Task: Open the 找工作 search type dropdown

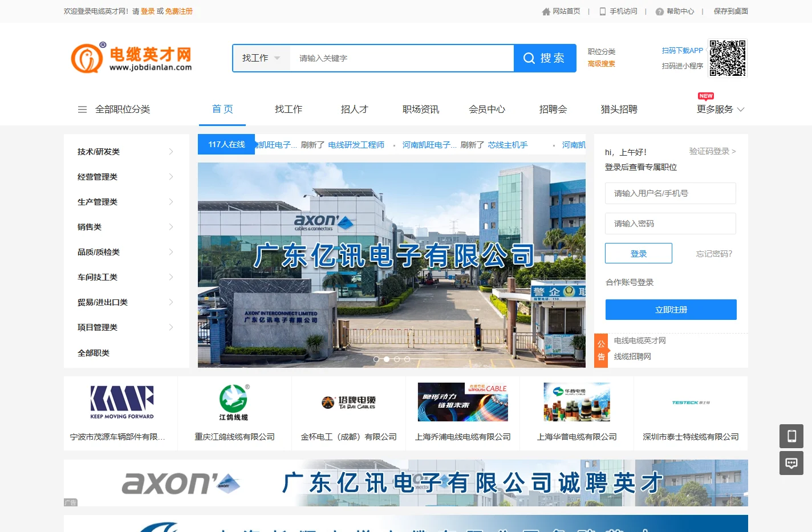Action: click(261, 58)
